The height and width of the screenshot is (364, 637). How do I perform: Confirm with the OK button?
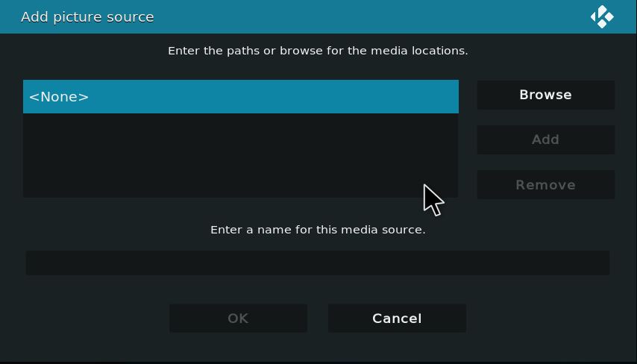[x=239, y=318]
